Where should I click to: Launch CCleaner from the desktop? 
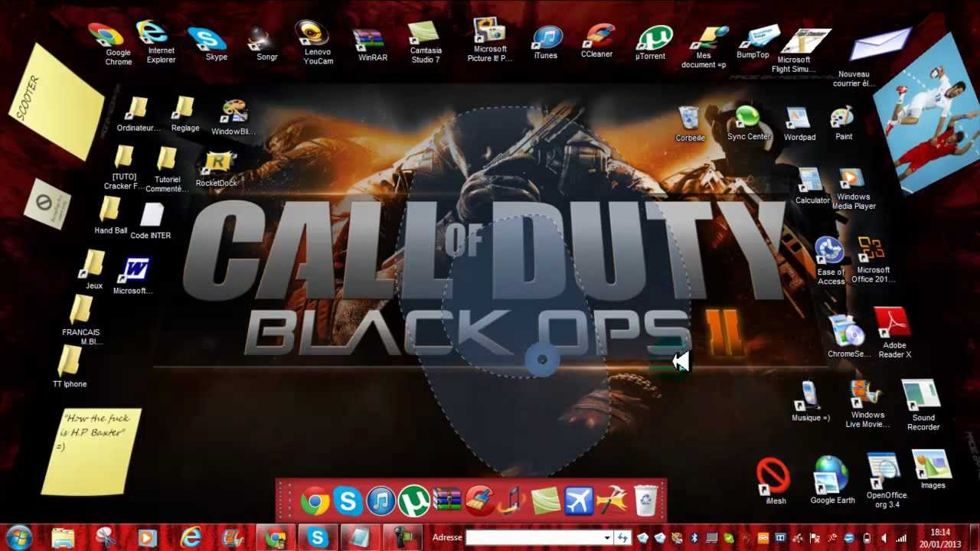pos(597,36)
